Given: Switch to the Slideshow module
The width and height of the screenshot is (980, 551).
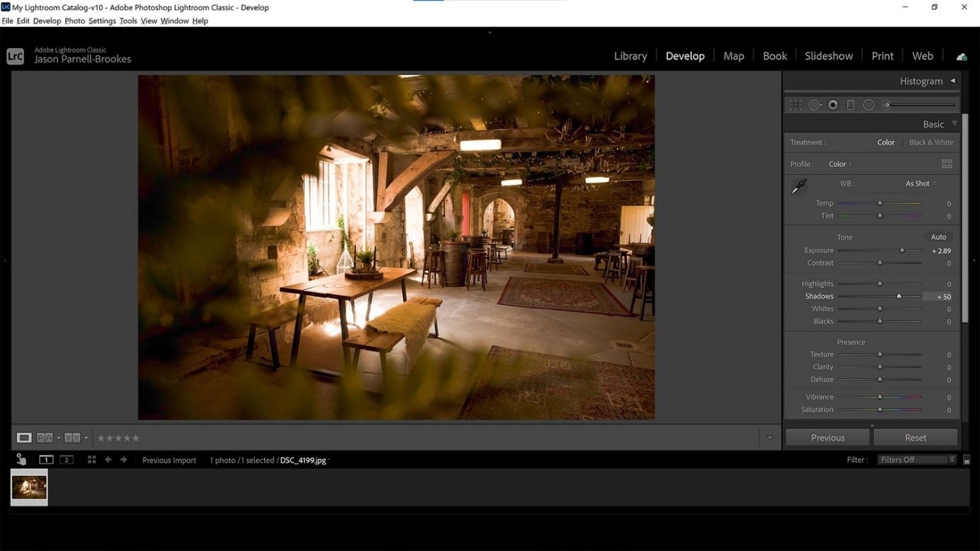Looking at the screenshot, I should click(829, 56).
